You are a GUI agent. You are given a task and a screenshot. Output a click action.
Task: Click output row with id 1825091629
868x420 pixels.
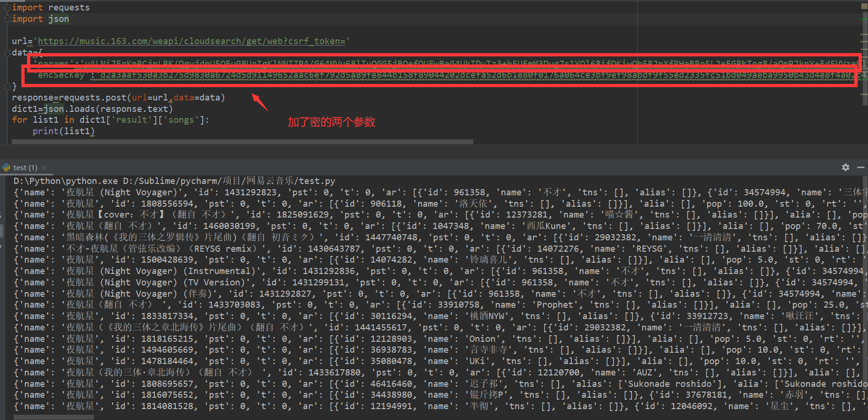pos(441,215)
